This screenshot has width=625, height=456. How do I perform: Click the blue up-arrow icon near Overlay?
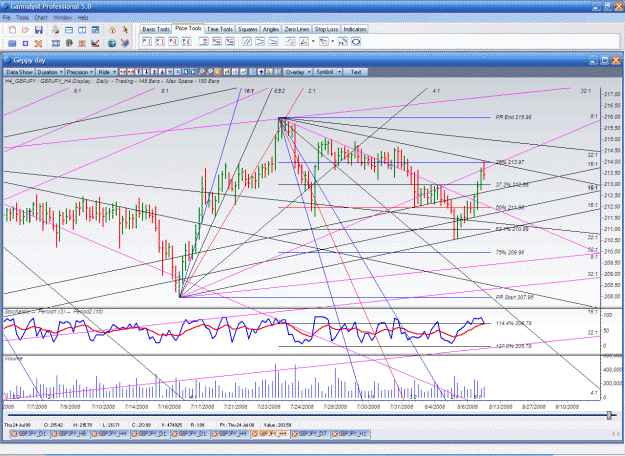click(x=261, y=72)
